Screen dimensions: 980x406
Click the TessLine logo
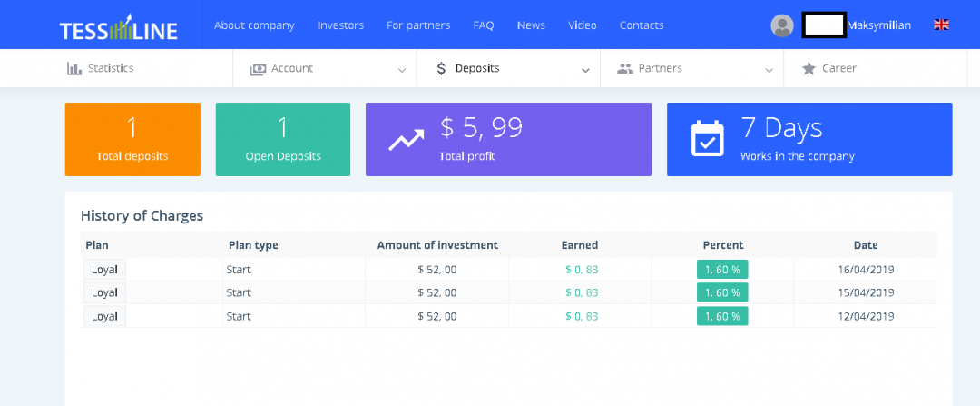coord(118,29)
